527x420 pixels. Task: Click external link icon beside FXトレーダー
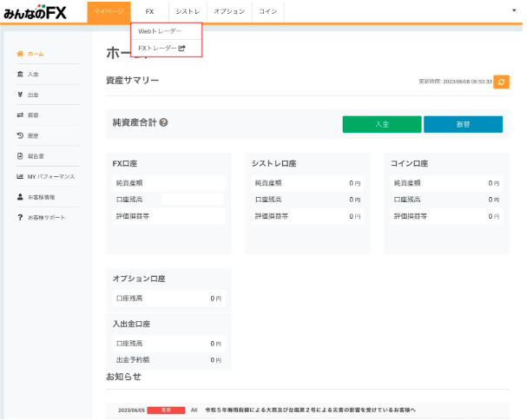tap(181, 49)
